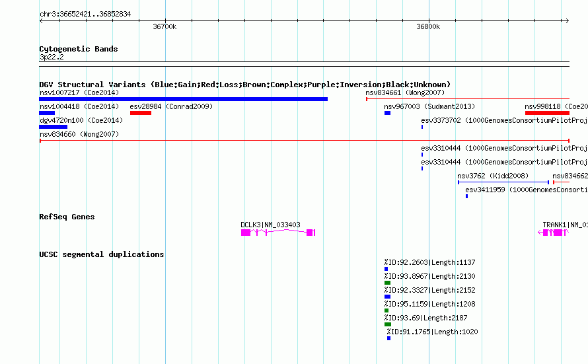Open duplication %ID:92.3327|Length:2152
The width and height of the screenshot is (588, 364).
(429, 290)
